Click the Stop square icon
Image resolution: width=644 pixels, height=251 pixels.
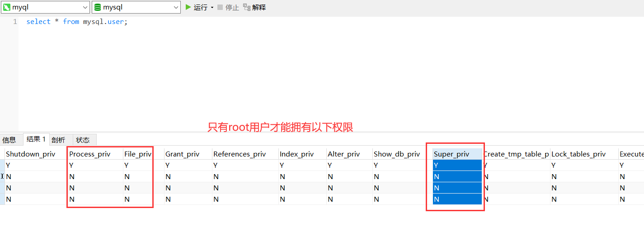coord(220,7)
